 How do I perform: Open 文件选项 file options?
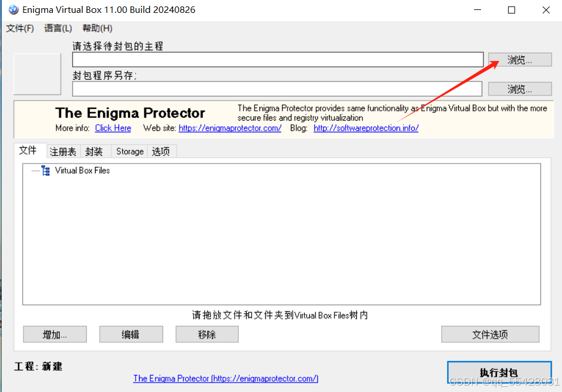click(490, 335)
